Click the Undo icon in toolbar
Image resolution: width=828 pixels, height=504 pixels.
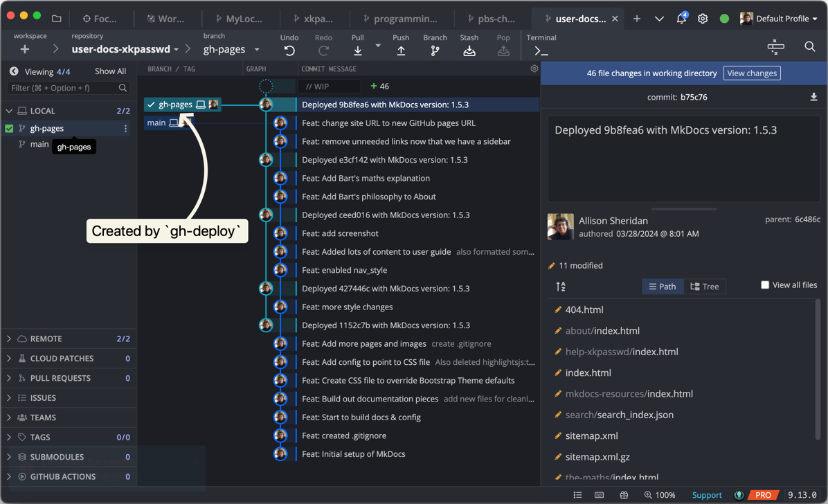click(289, 51)
